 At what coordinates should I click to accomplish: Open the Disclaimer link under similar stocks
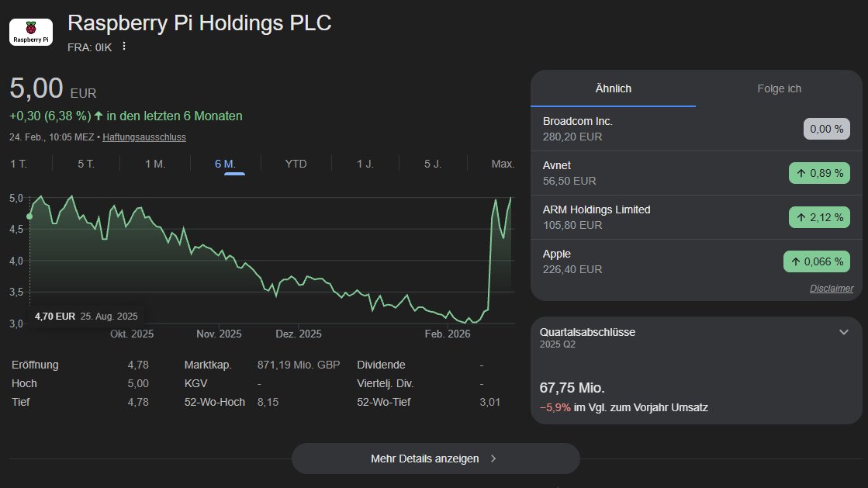831,289
